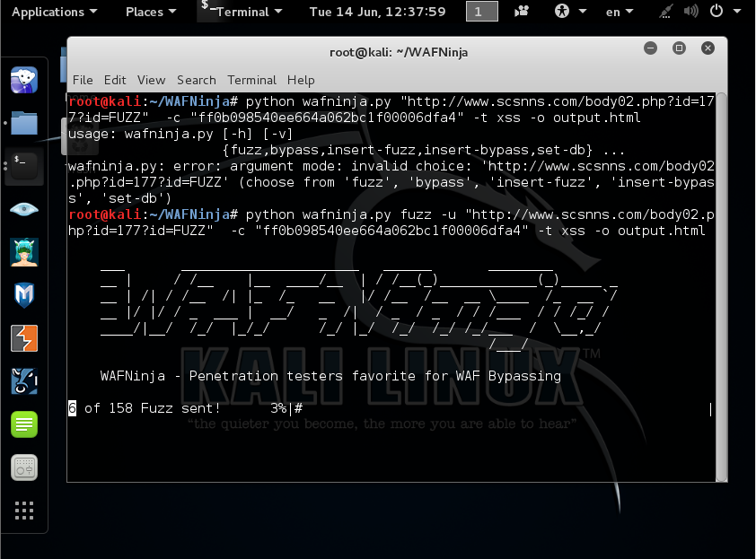The width and height of the screenshot is (756, 559).
Task: Click the '158 Fuzz sent!' progress text
Action: click(164, 408)
